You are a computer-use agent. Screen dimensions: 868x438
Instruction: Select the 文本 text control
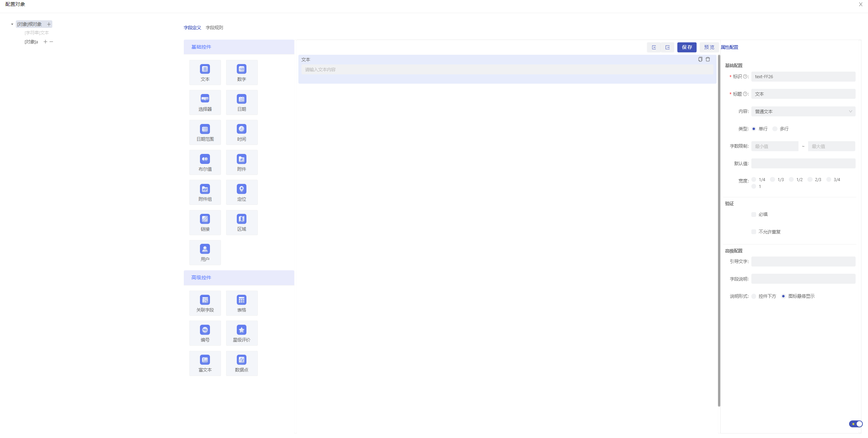point(205,72)
